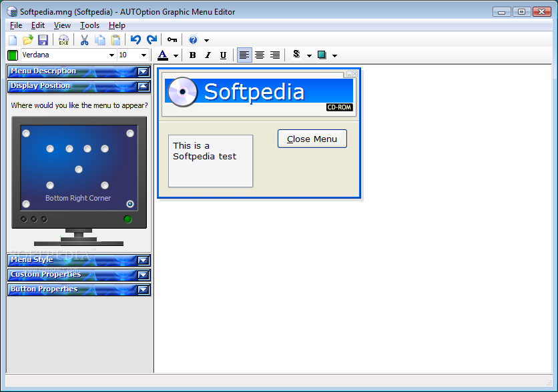
Task: Select top-right corner position on monitor
Action: (x=130, y=133)
